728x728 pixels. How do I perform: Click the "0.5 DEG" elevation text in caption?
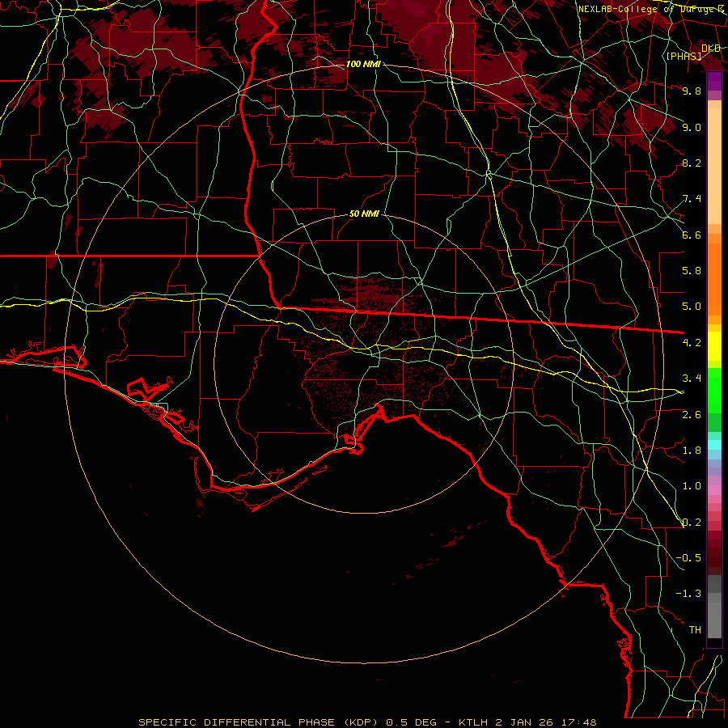click(x=412, y=722)
